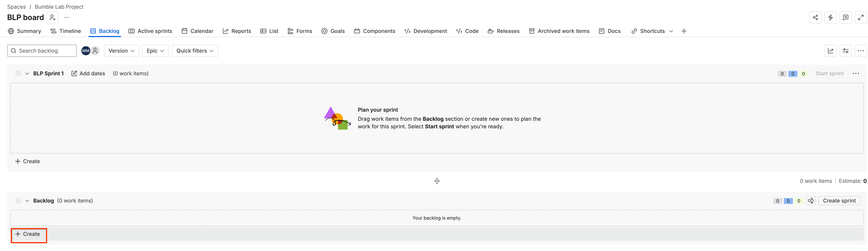Click the Search backlog field

[42, 51]
